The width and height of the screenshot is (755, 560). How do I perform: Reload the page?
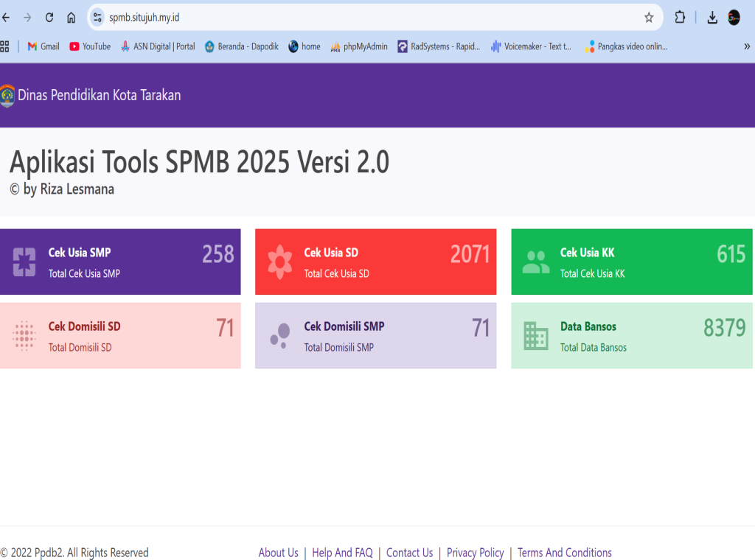[49, 18]
